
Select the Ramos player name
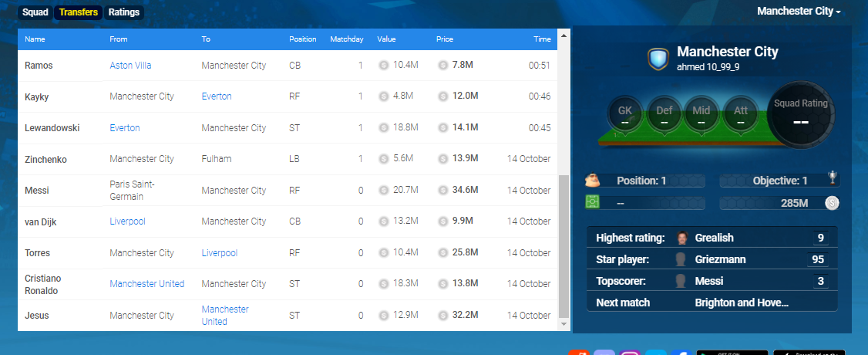pyautogui.click(x=39, y=66)
